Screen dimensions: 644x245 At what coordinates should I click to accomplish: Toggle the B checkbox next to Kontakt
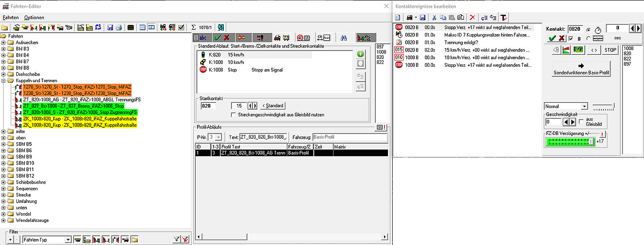571,38
